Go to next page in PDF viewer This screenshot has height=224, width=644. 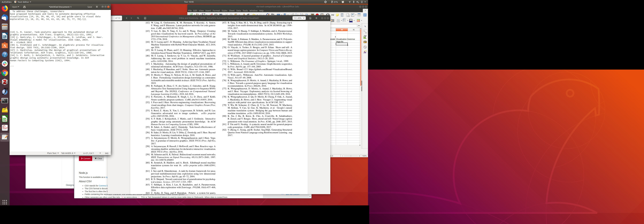pyautogui.click(x=131, y=18)
